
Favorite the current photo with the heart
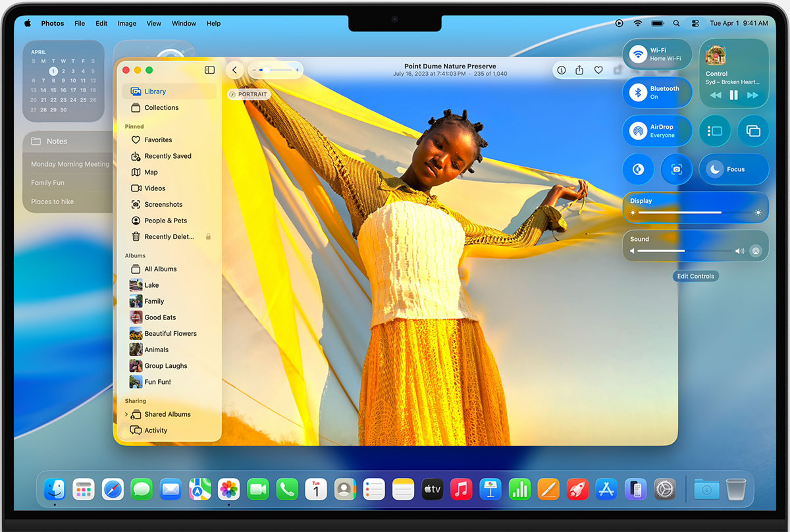pos(597,70)
